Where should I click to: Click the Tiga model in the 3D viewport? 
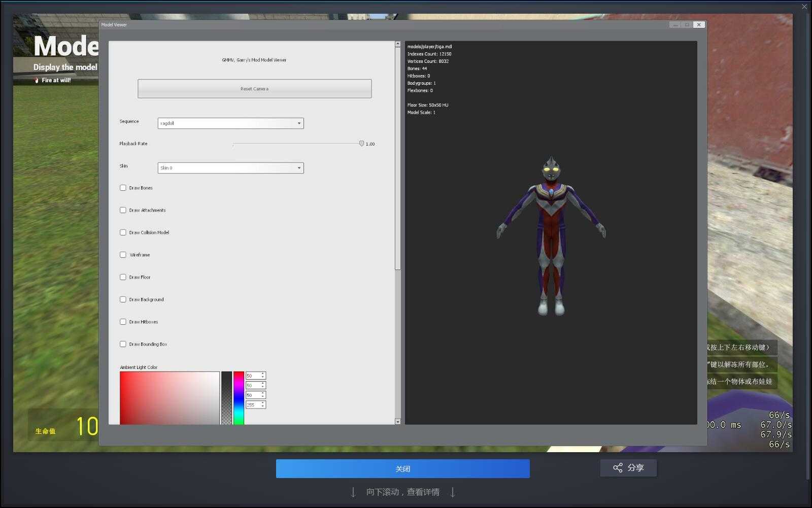551,236
